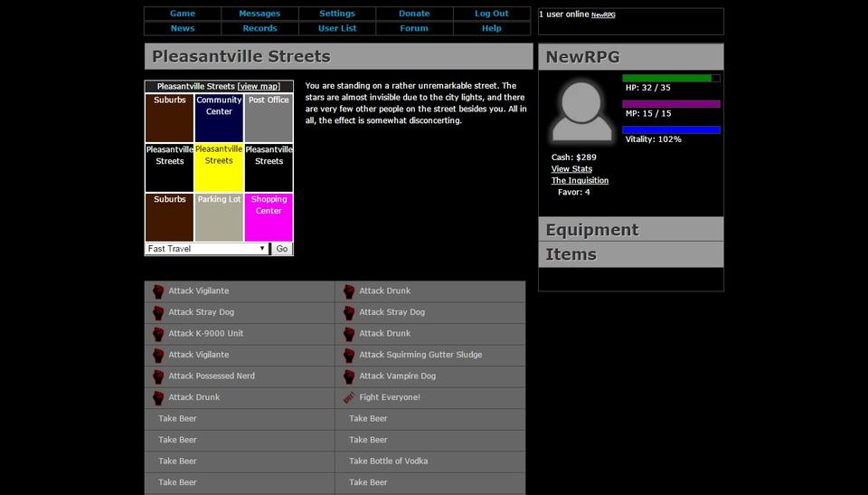Travel to the magenta Shopping Center tile
Image resolution: width=868 pixels, height=495 pixels.
(269, 217)
